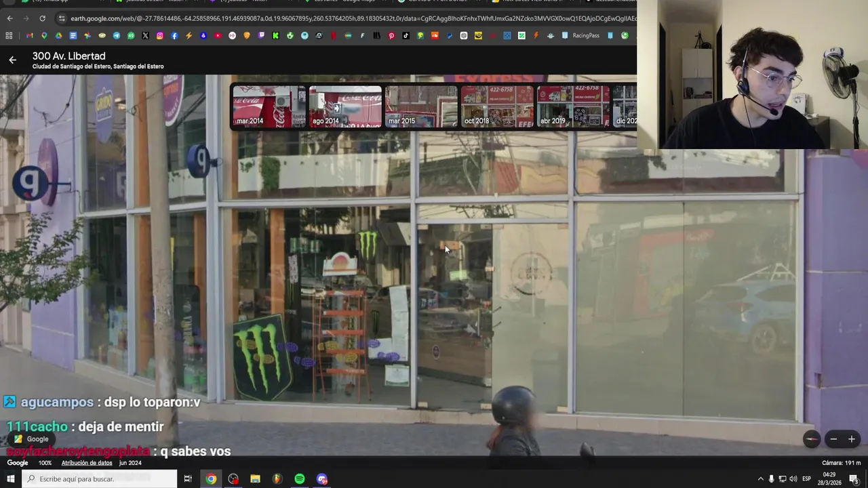Image resolution: width=868 pixels, height=488 pixels.
Task: Open the SoundCloud bookmark
Action: pos(434,35)
